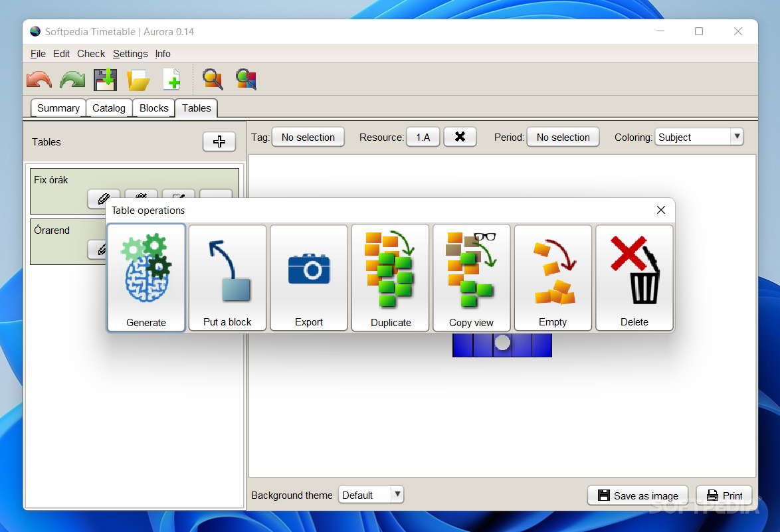Click the Tag No selection button
The width and height of the screenshot is (780, 532).
(x=308, y=137)
